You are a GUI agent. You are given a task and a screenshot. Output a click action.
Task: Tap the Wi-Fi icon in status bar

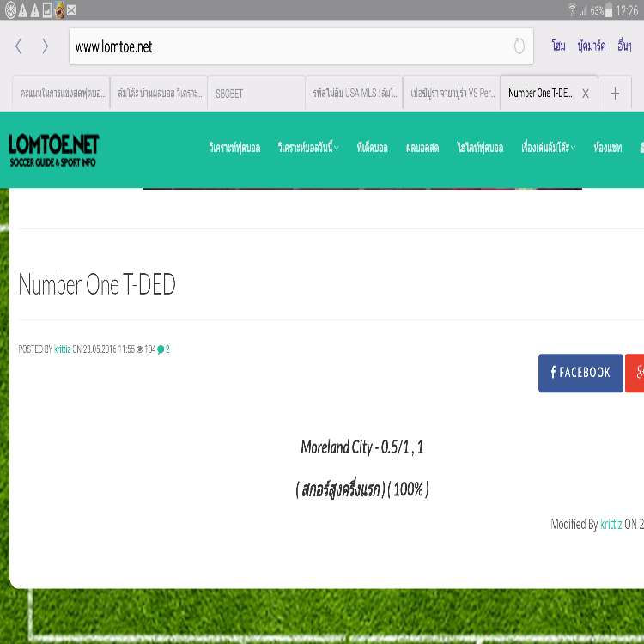click(572, 9)
